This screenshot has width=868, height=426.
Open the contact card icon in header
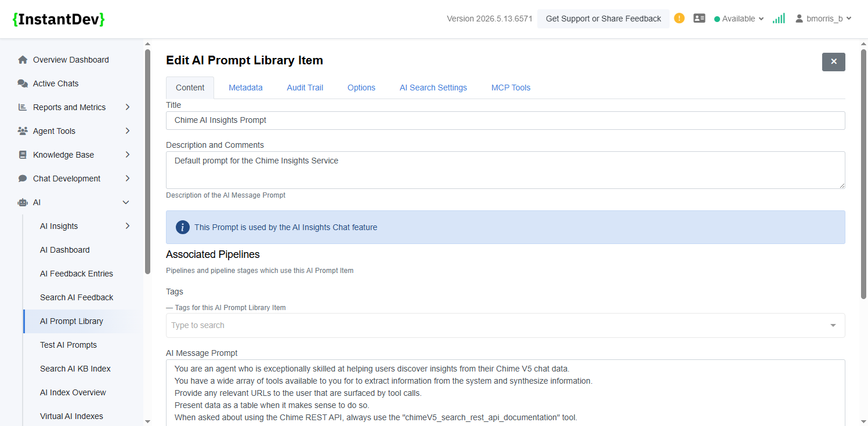699,19
